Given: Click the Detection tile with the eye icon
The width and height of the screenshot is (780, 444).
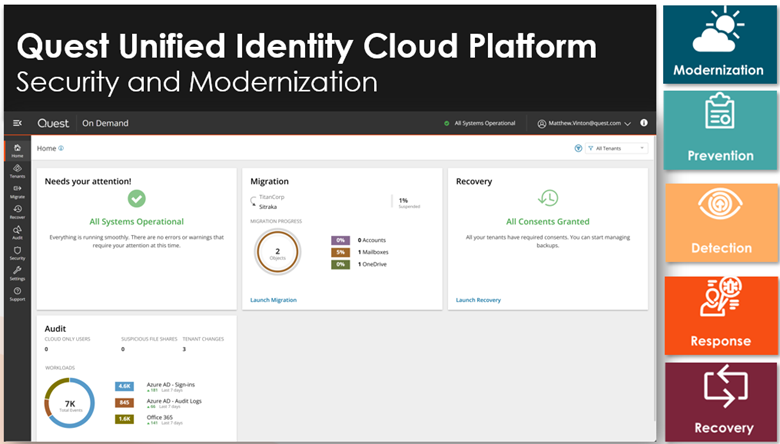Looking at the screenshot, I should click(x=721, y=223).
